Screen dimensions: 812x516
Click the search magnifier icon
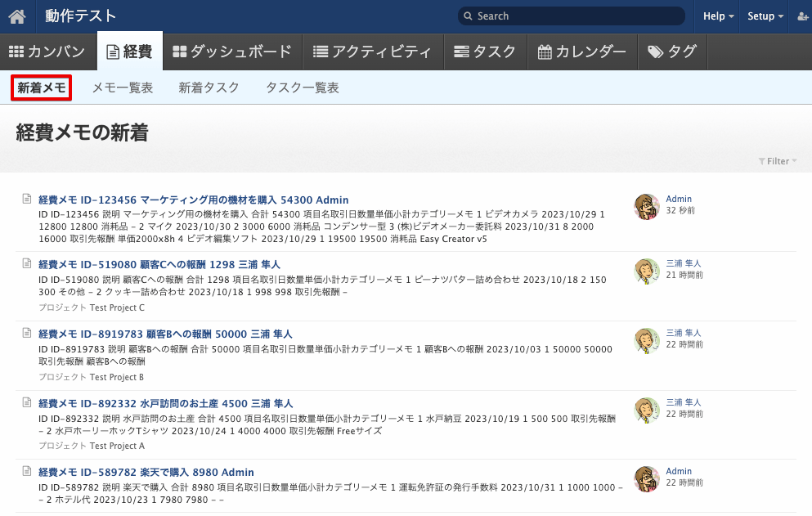pos(468,16)
